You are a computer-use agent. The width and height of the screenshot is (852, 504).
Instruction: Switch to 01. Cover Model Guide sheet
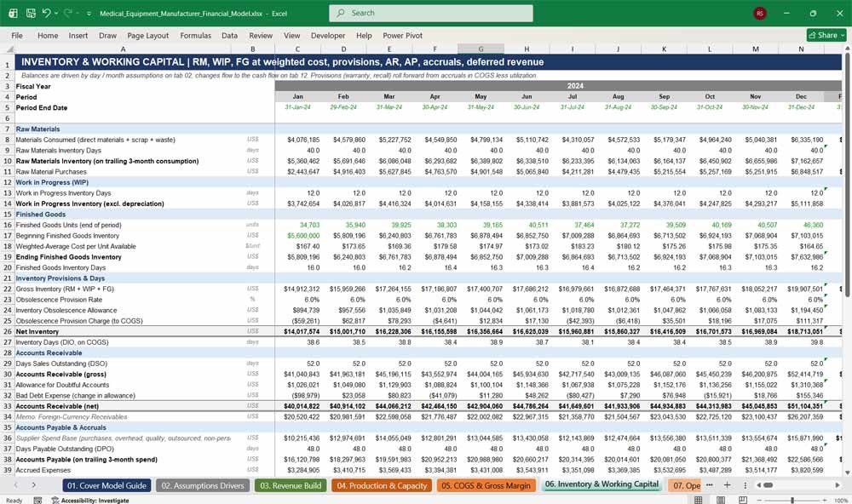[107, 485]
